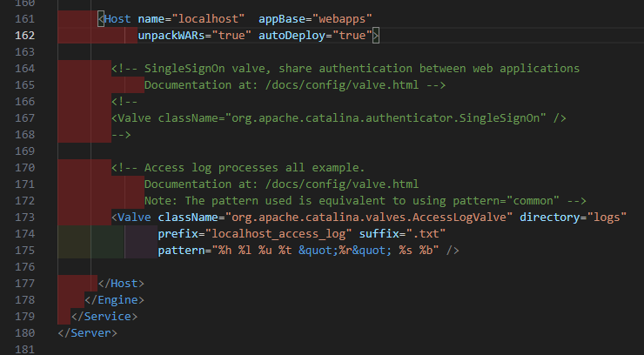Click the directory attribute name
Image resolution: width=644 pixels, height=355 pixels.
pyautogui.click(x=550, y=218)
